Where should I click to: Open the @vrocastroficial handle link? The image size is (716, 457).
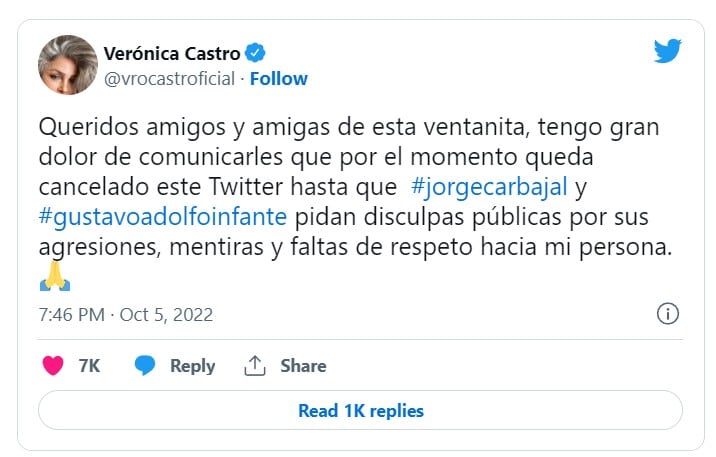click(169, 78)
